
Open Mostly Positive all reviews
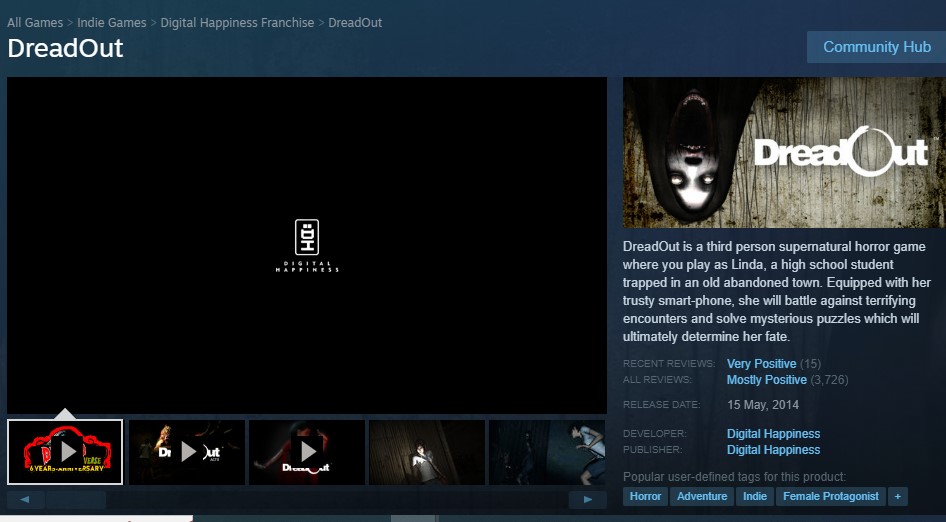coord(767,380)
